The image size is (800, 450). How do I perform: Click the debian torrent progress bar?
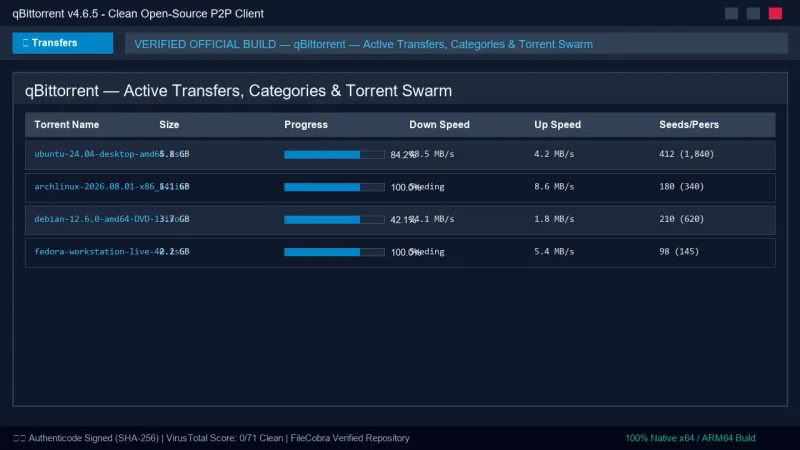coord(334,219)
